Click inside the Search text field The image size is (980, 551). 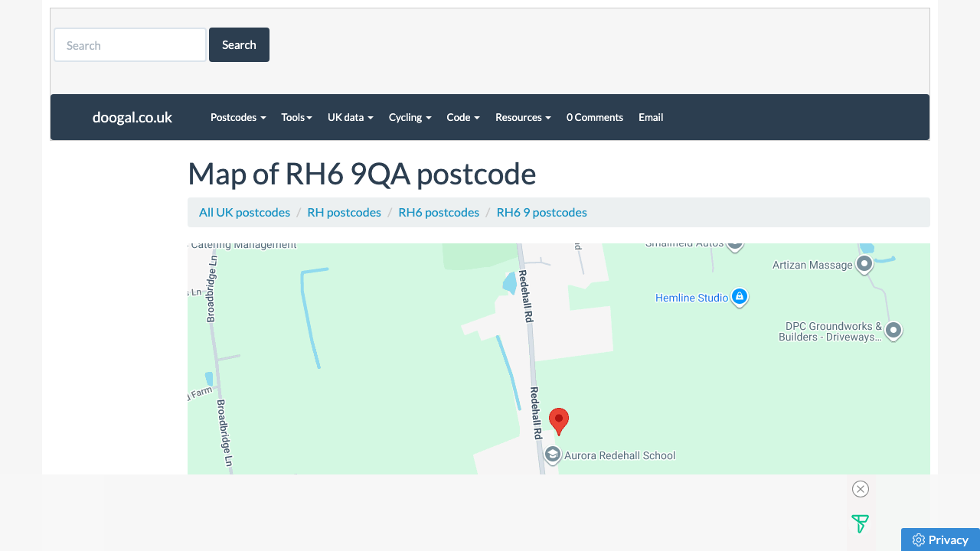tap(129, 44)
